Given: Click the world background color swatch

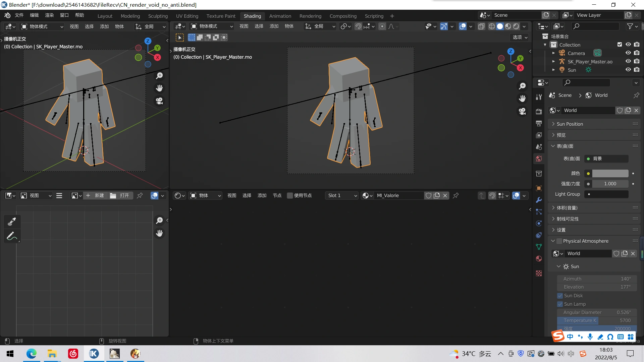Looking at the screenshot, I should click(x=610, y=173).
